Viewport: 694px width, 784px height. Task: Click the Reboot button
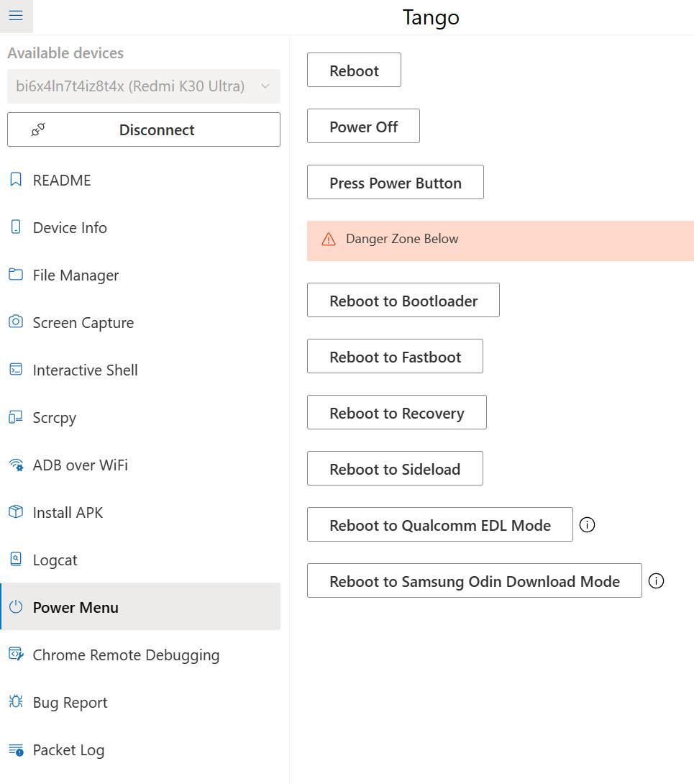pos(354,70)
